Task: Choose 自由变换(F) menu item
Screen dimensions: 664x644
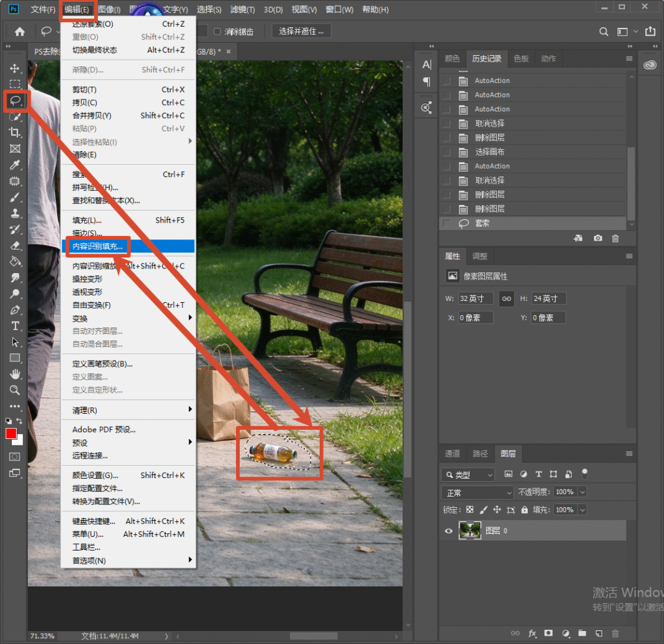Action: 128,305
